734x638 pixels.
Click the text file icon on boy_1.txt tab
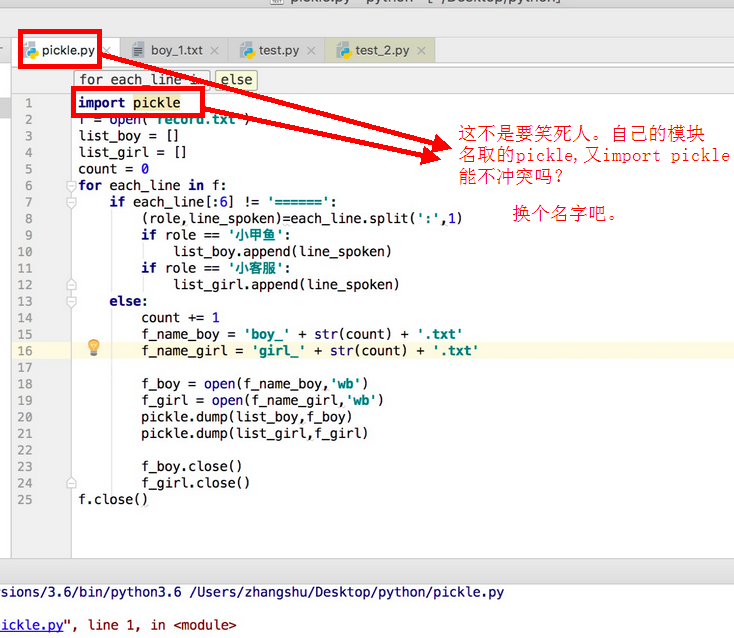click(x=138, y=50)
